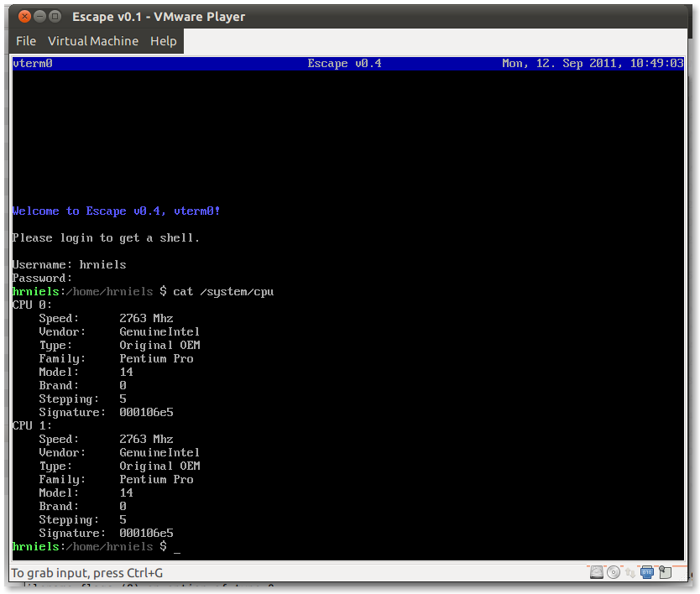The image size is (700, 594).
Task: Click the 'CPU 0:' heading
Action: [32, 305]
